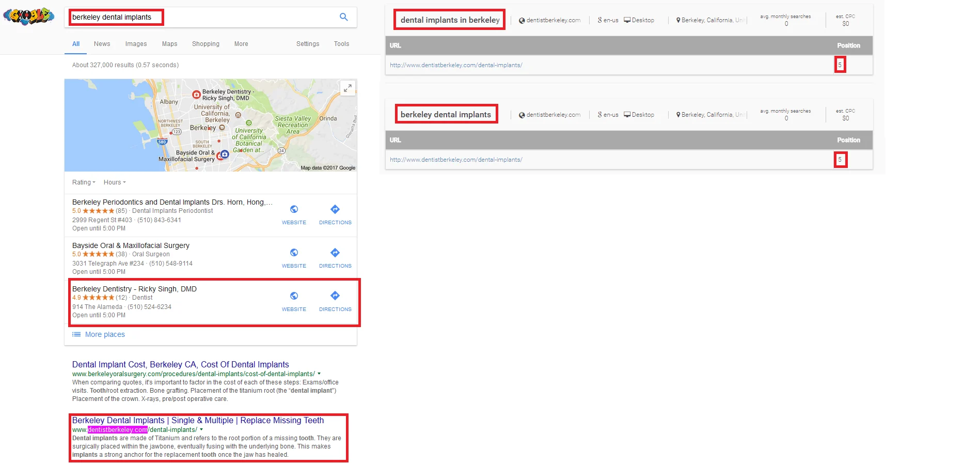Click Position value 5 in second table
The width and height of the screenshot is (980, 464).
[x=840, y=159]
